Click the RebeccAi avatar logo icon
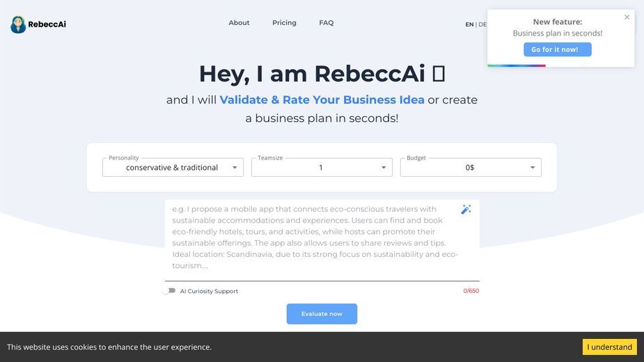 tap(18, 24)
